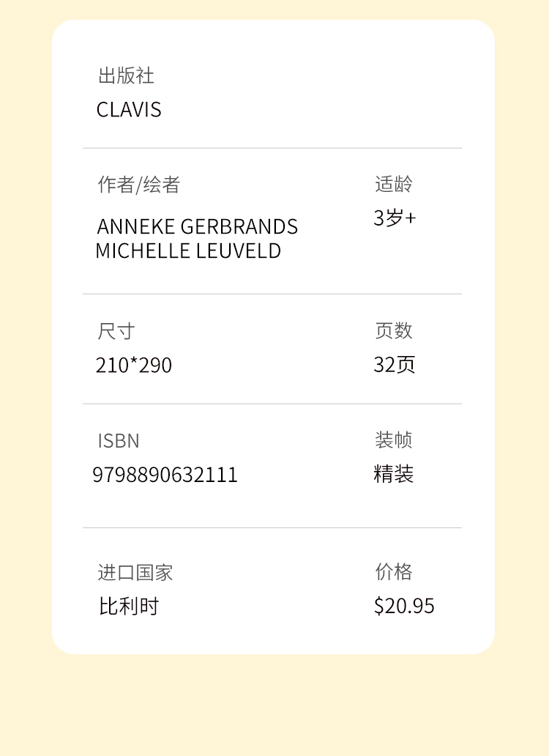Click the divider line below CLAVIS
This screenshot has width=549, height=756.
pos(272,148)
